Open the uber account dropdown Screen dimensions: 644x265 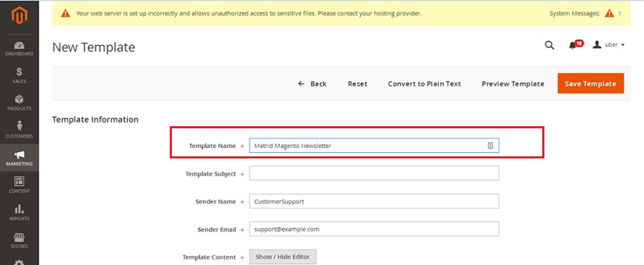[608, 45]
